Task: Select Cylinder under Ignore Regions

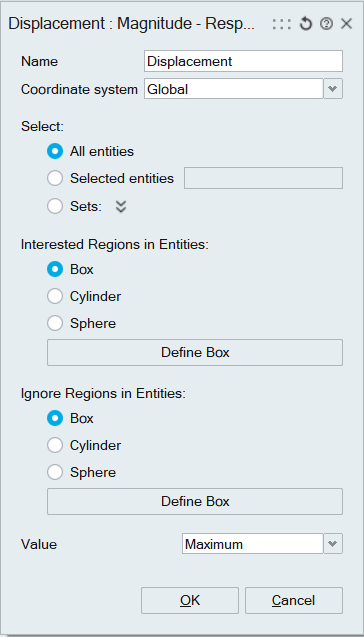Action: pyautogui.click(x=55, y=446)
